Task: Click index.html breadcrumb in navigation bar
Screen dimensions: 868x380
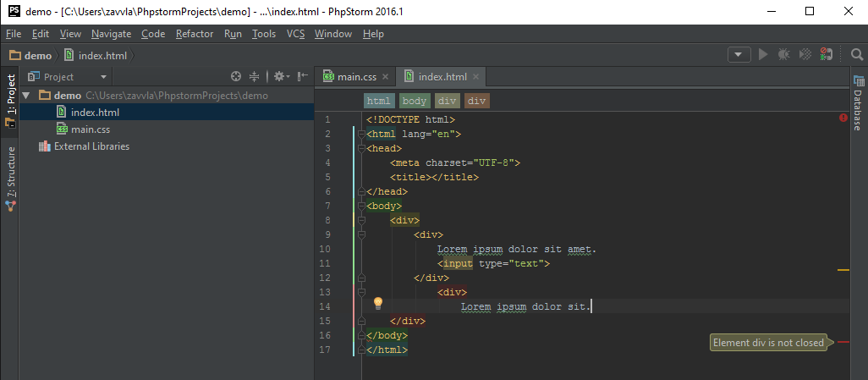Action: point(96,55)
